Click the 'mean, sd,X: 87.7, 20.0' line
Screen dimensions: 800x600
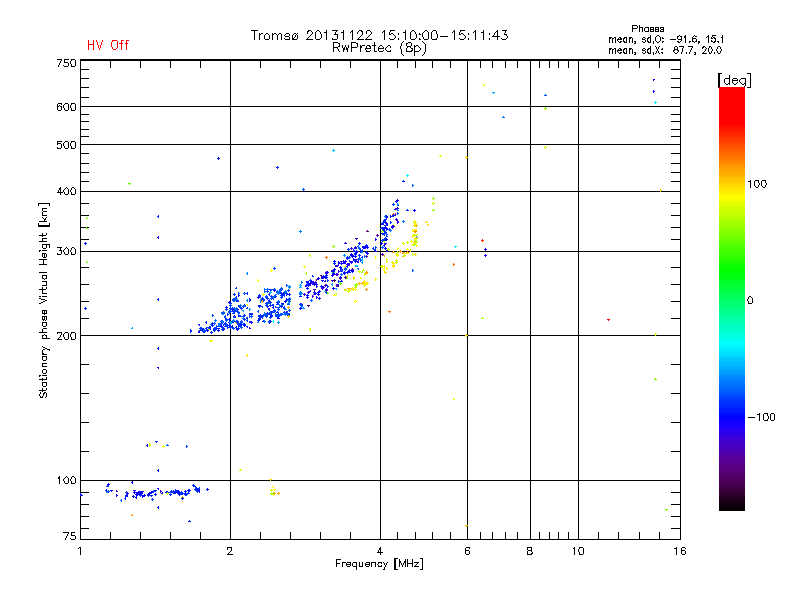coord(665,50)
